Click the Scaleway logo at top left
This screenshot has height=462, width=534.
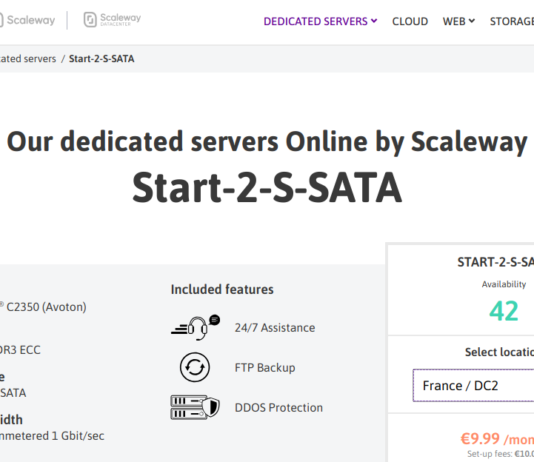(x=27, y=20)
